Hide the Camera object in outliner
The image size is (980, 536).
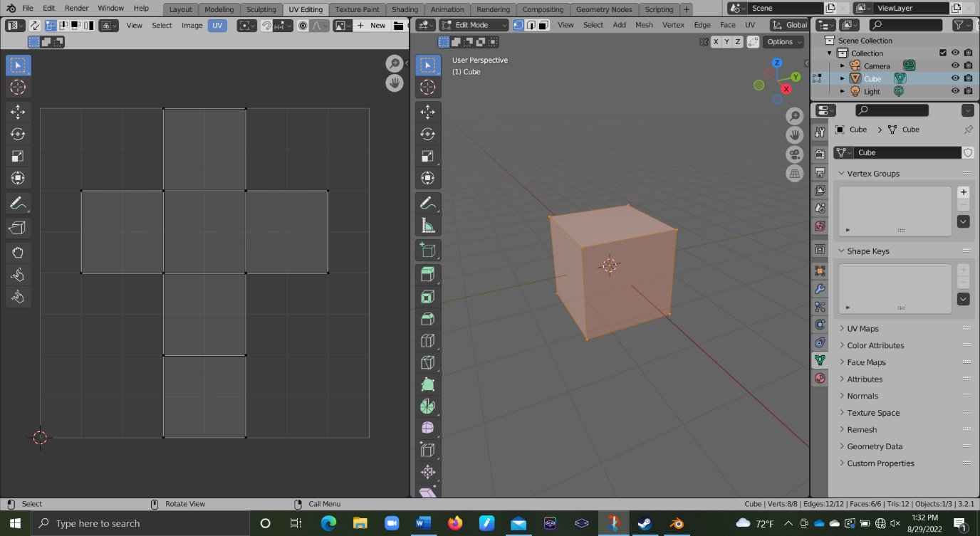click(x=955, y=65)
